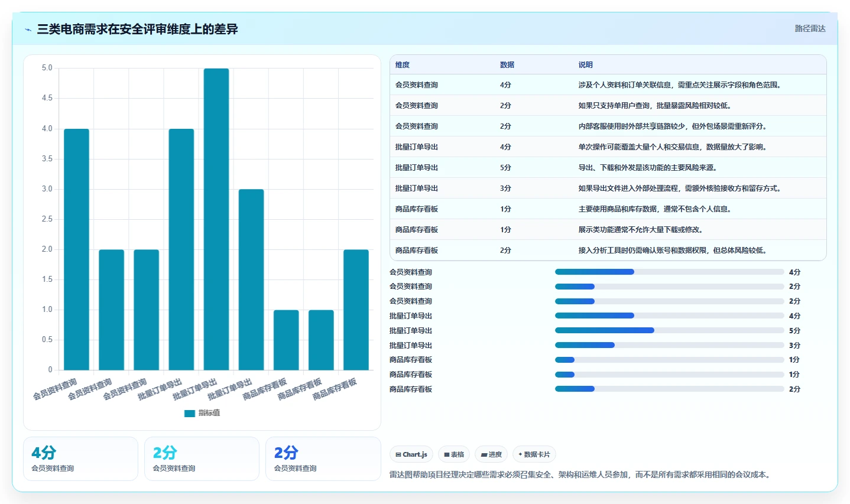Click the footer sentence starting 雷达图帮助项目经理

(x=581, y=474)
